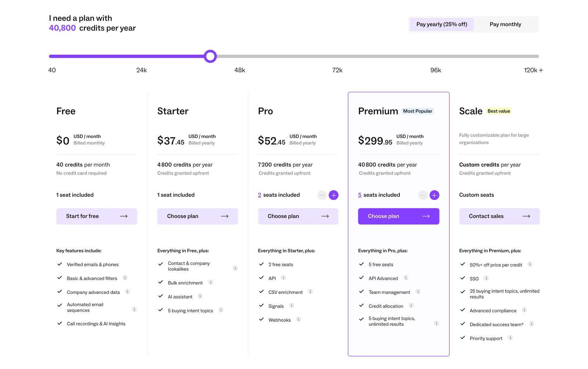Open info icon for SSO
Image resolution: width=588 pixels, height=369 pixels.
point(486,278)
